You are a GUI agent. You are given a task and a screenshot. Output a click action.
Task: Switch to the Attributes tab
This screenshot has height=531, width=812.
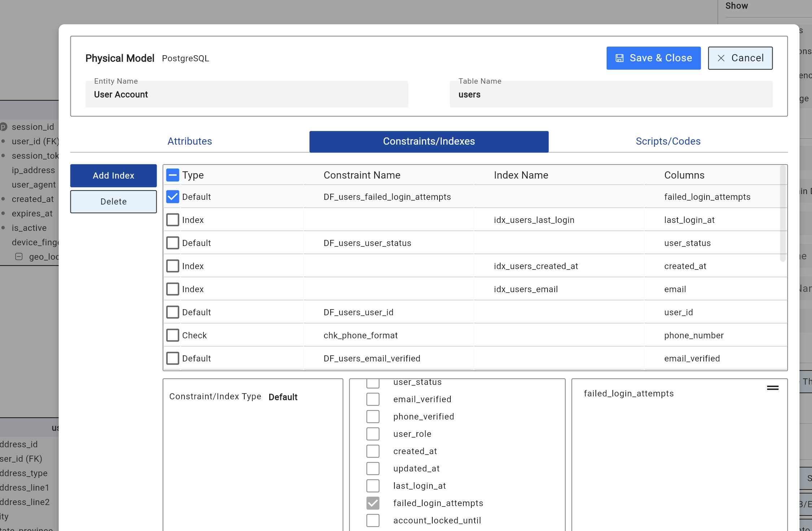coord(189,141)
